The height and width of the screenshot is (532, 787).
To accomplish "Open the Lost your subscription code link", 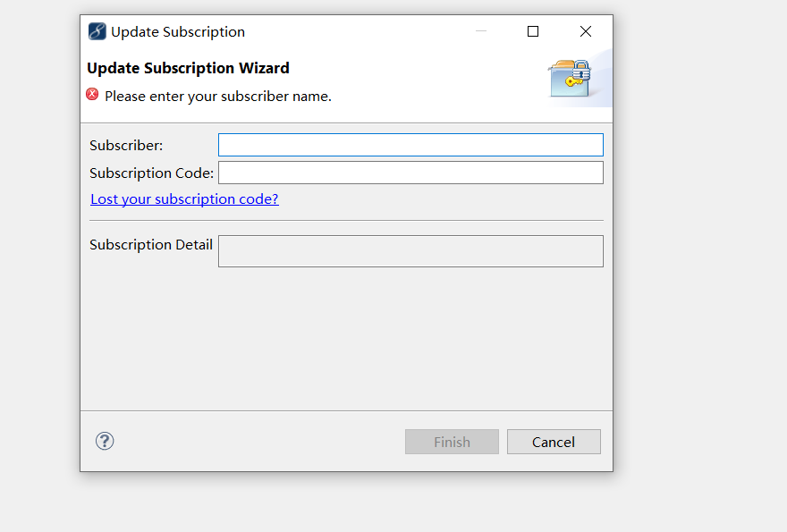I will click(x=184, y=199).
